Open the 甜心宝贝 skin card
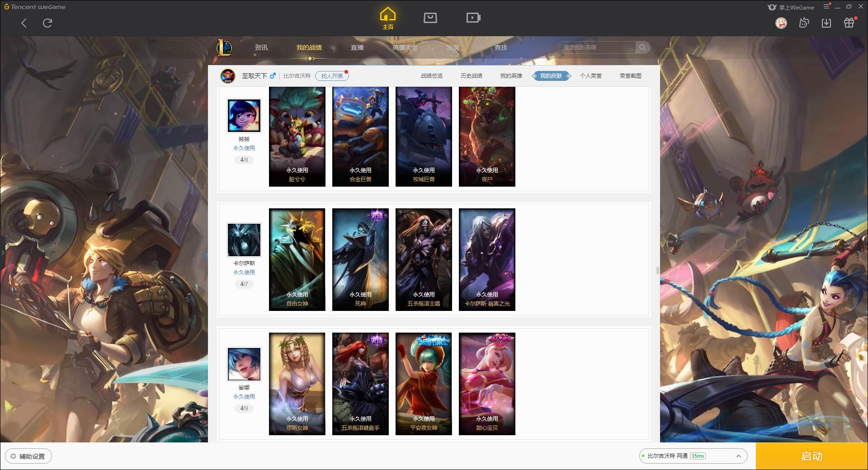The image size is (868, 470). [487, 384]
